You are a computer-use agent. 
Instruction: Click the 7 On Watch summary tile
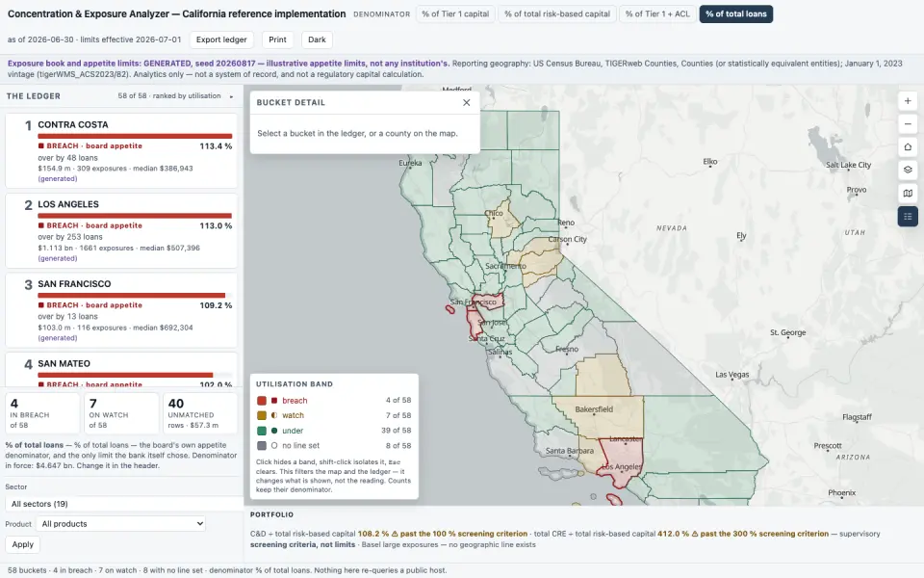[121, 413]
